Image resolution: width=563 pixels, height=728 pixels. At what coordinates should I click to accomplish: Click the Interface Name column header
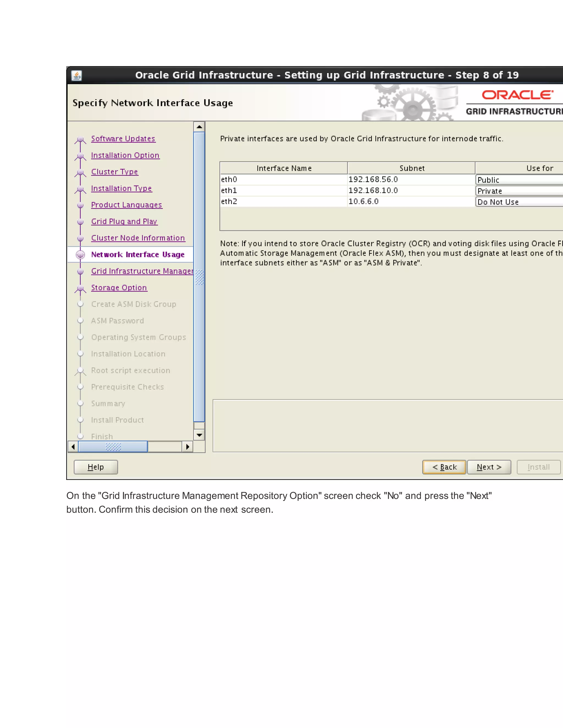click(x=284, y=168)
